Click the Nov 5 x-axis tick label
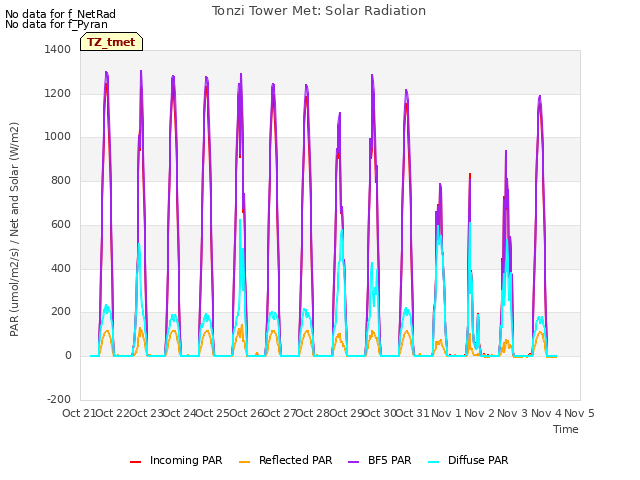Image resolution: width=640 pixels, height=480 pixels. tap(580, 413)
